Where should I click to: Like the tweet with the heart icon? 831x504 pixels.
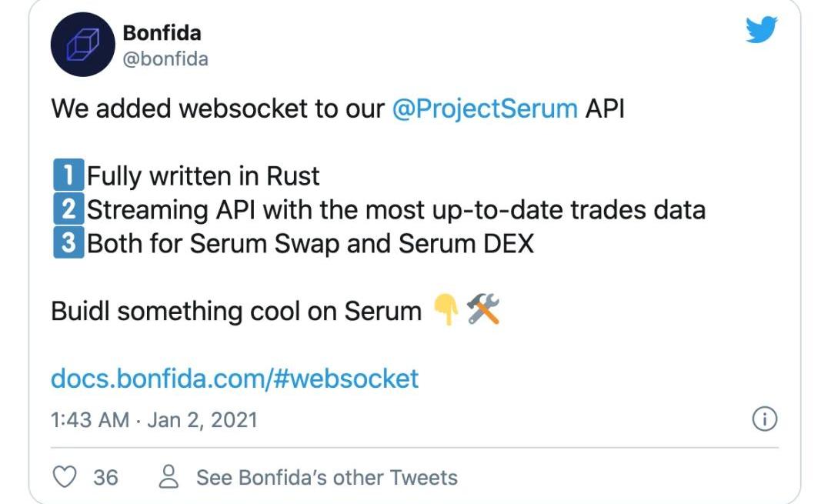(65, 477)
